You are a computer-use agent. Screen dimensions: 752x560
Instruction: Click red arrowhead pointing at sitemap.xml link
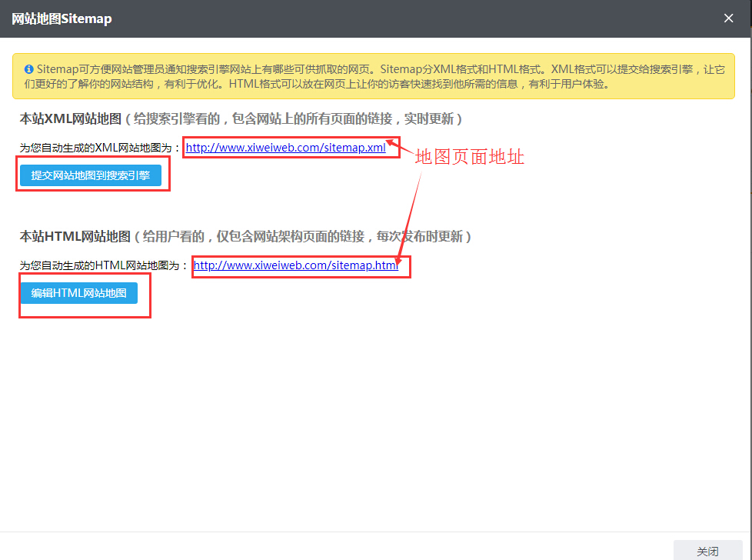click(x=391, y=141)
